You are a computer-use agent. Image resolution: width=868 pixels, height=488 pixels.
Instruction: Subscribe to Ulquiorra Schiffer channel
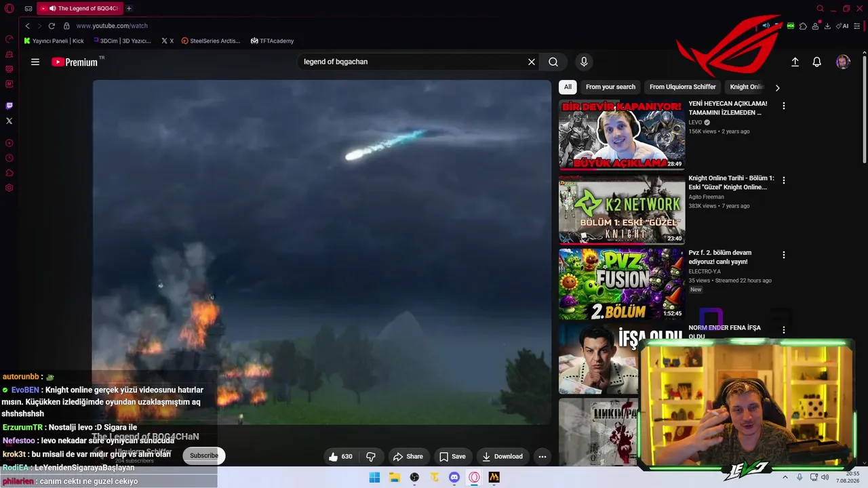[204, 455]
